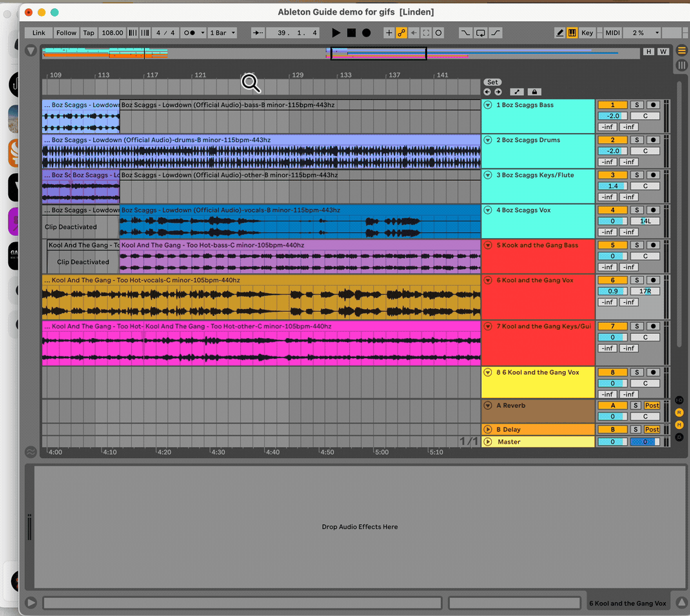This screenshot has width=690, height=616.
Task: Toggle the Follow playback button
Action: click(x=66, y=32)
